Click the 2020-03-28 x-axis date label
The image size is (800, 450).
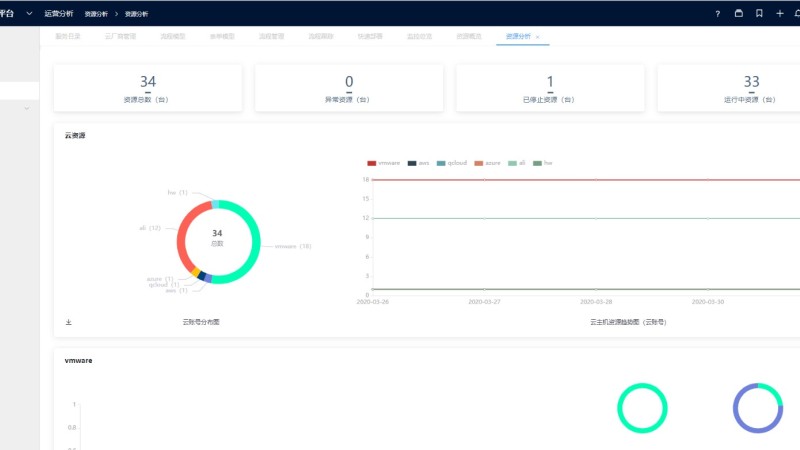click(x=596, y=302)
